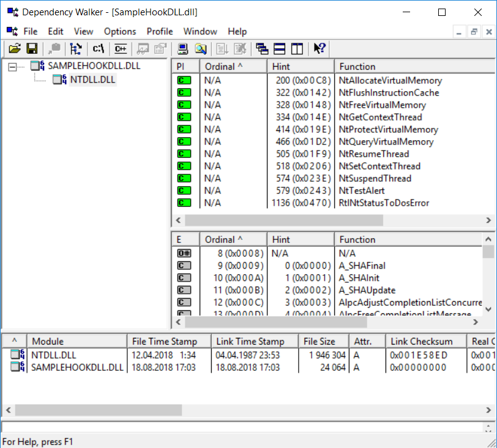This screenshot has width=497, height=448.
Task: Open the Edit menu
Action: (56, 31)
